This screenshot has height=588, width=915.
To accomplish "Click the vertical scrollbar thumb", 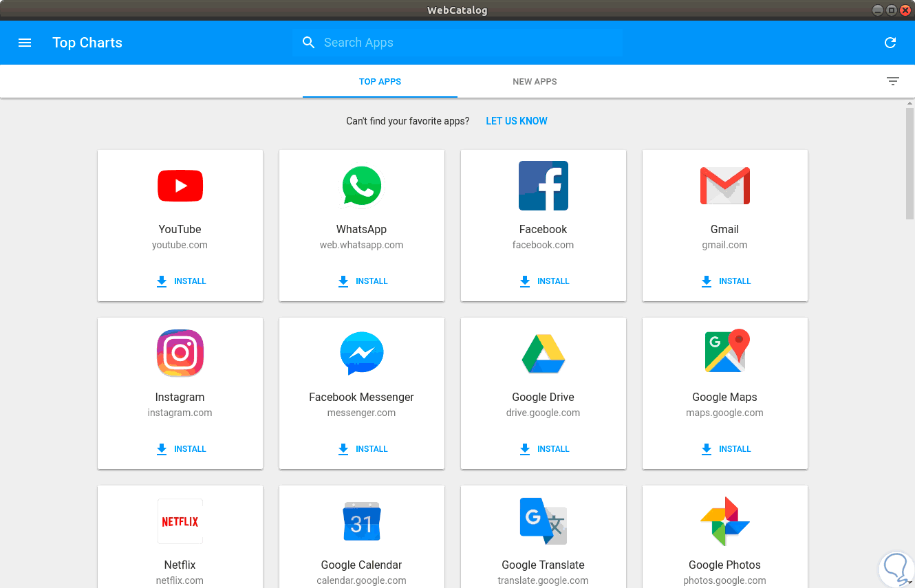I will (x=909, y=164).
